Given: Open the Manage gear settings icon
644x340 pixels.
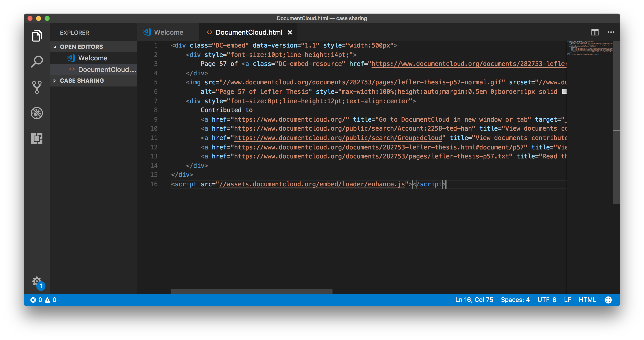Looking at the screenshot, I should tap(37, 282).
